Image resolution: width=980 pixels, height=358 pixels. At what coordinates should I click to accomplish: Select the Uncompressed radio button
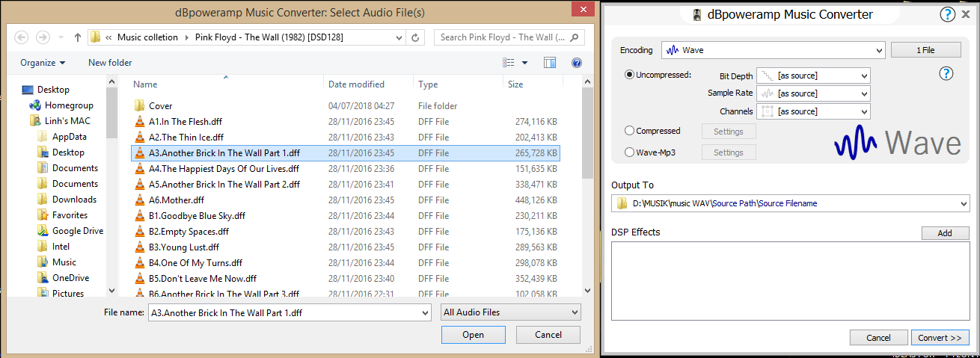point(630,75)
